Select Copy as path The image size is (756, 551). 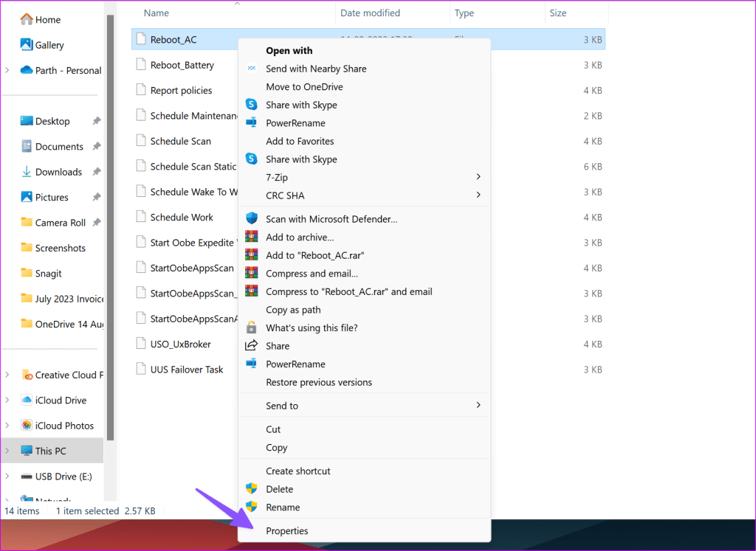tap(293, 310)
